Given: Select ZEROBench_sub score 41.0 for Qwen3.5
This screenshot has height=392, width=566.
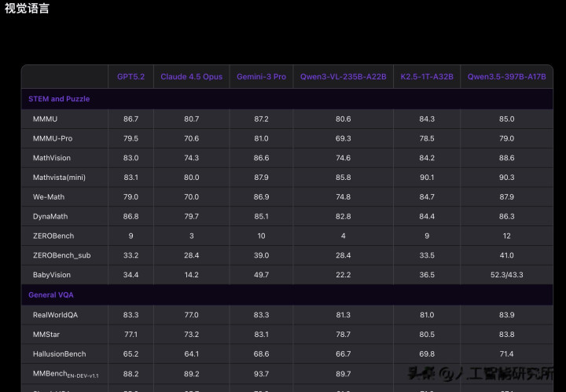Looking at the screenshot, I should coord(507,255).
